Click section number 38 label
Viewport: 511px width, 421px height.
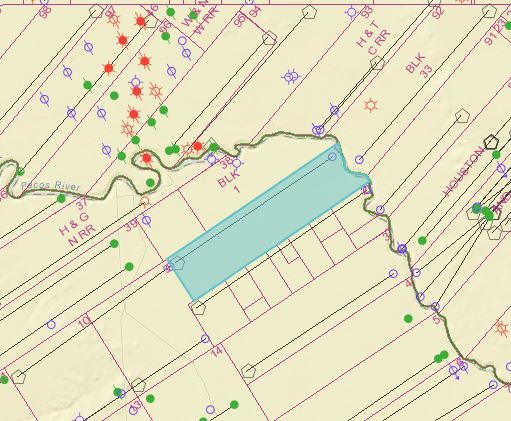click(227, 162)
